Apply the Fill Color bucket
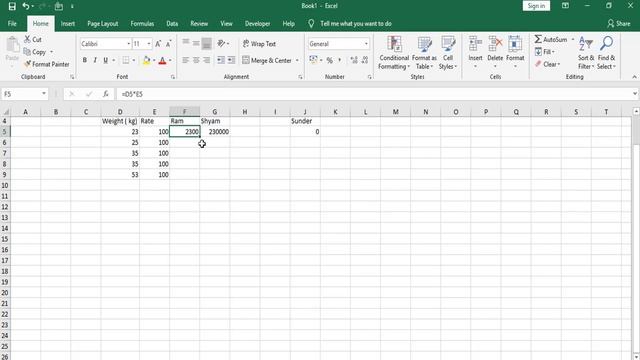This screenshot has width=640, height=360. 147,60
